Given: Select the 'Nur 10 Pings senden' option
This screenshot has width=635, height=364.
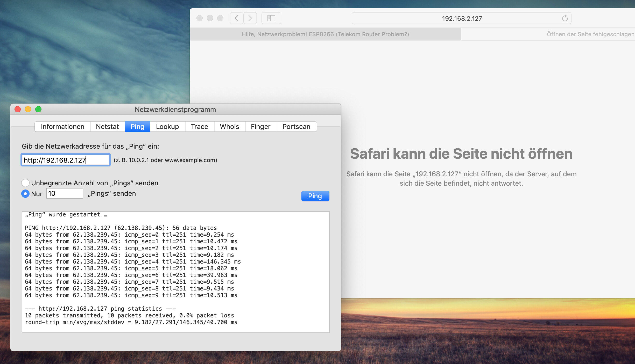Looking at the screenshot, I should pyautogui.click(x=25, y=193).
